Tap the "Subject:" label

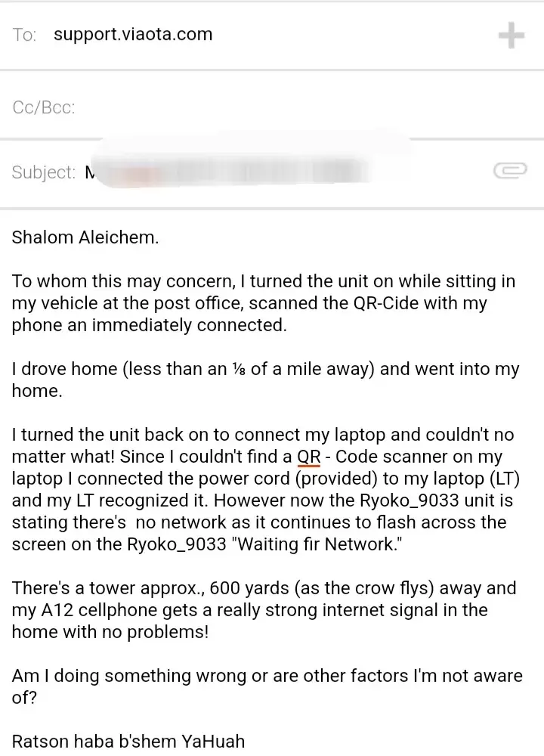click(43, 172)
